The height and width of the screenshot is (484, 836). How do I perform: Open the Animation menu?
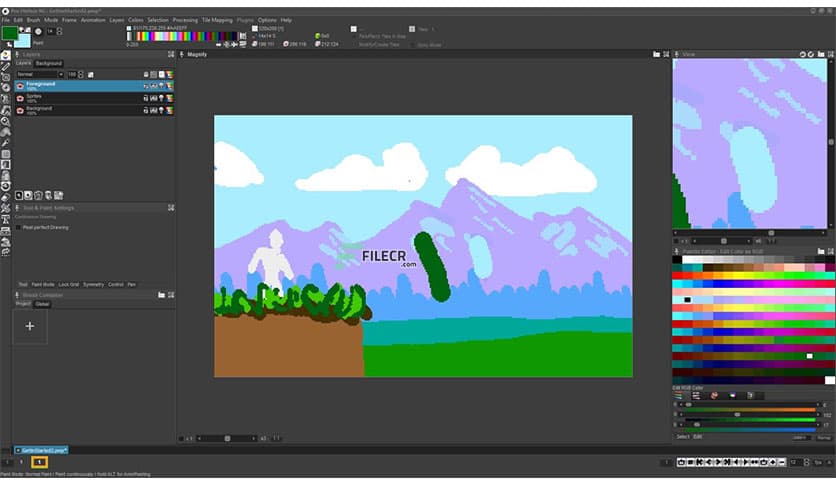93,20
